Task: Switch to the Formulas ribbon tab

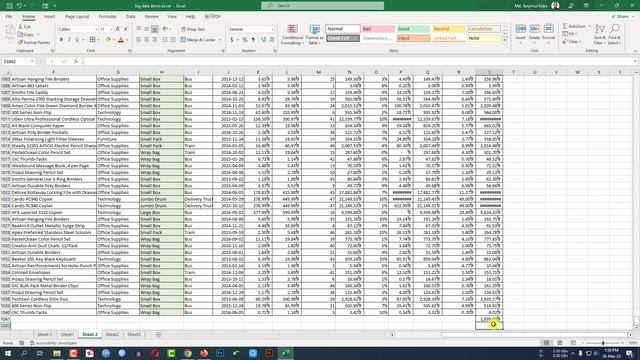Action: (107, 17)
